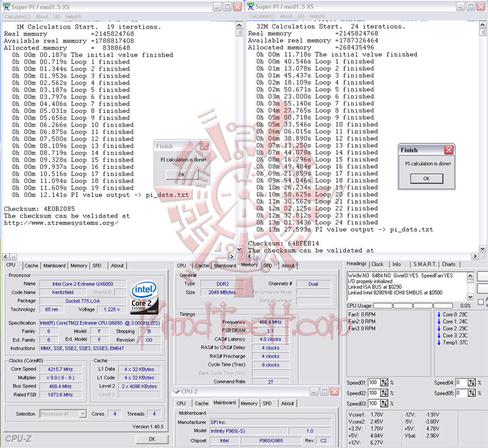
Task: Click the Core 2 temperature arrow icon
Action: tap(439, 329)
